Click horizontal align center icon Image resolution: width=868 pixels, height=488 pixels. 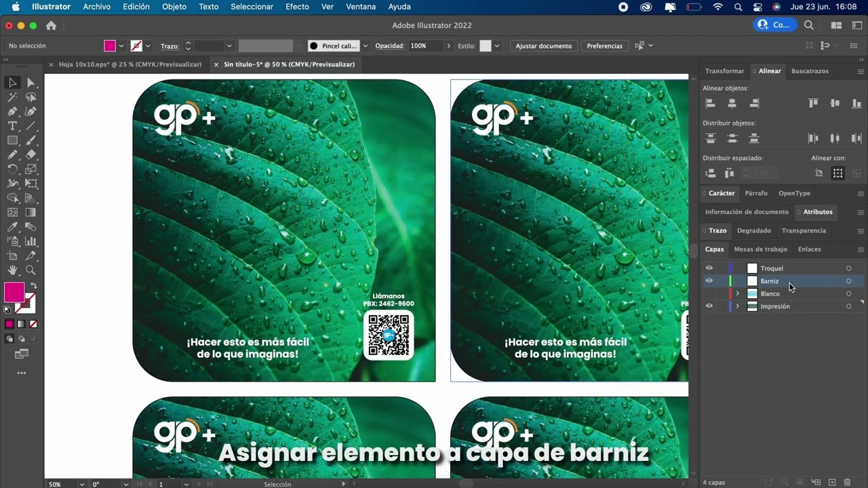coord(732,103)
